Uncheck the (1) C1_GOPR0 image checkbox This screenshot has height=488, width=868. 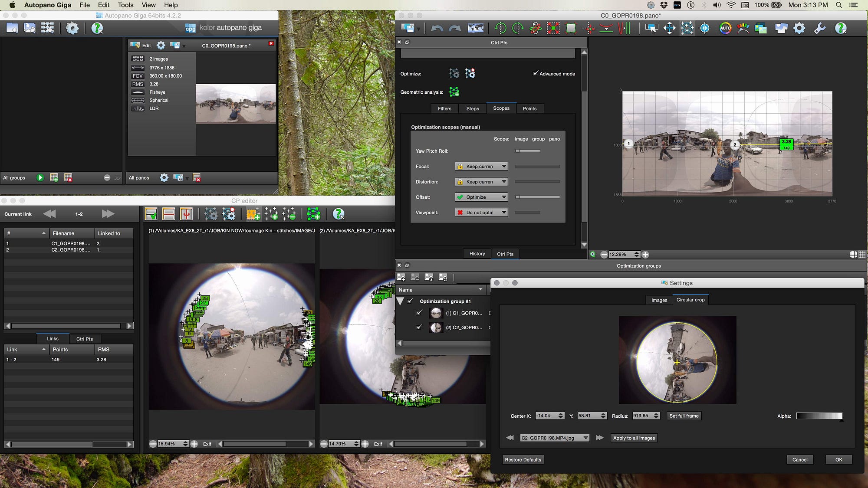pos(419,313)
